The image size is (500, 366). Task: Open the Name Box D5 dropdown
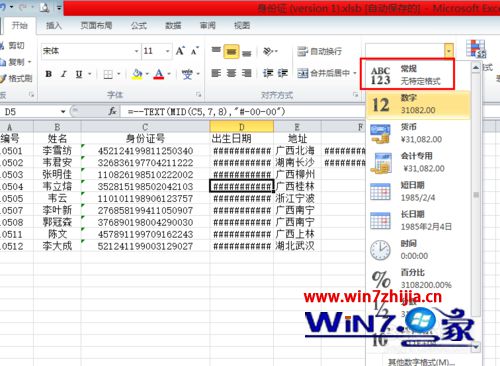[63, 112]
